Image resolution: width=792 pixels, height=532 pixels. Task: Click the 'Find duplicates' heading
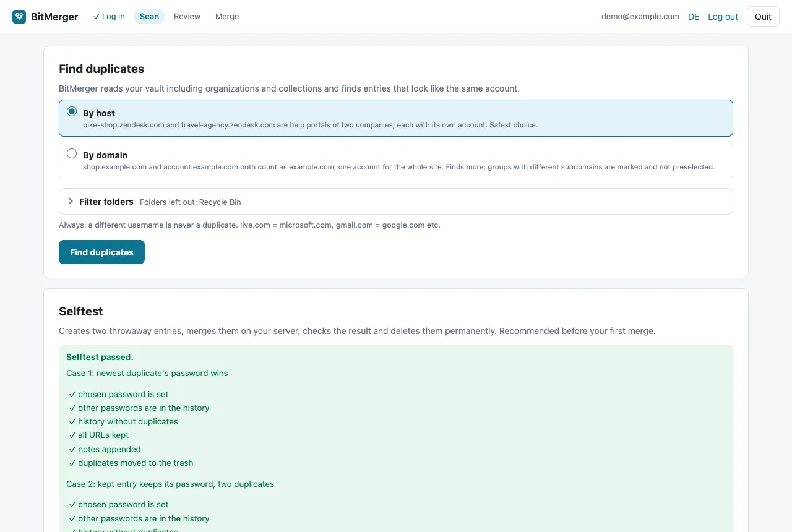101,69
